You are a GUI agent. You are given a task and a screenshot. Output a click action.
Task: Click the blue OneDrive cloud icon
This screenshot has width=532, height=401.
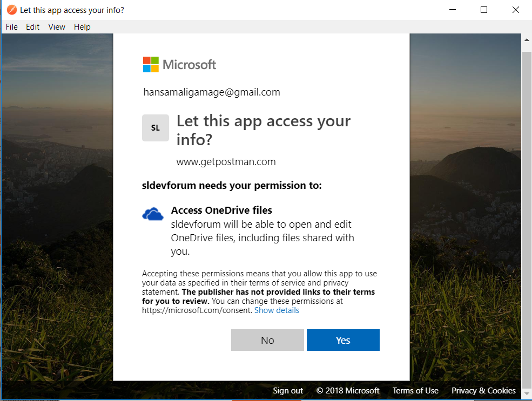(153, 214)
